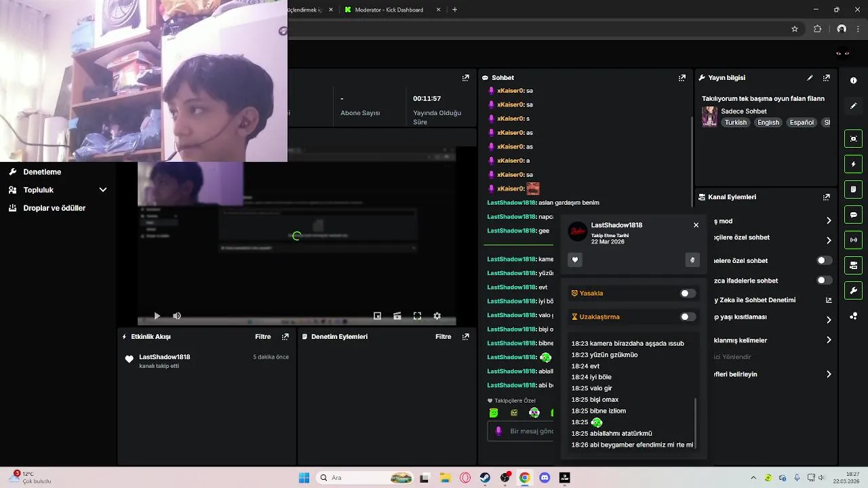Select the Español language tag
The image size is (868, 488).
pyautogui.click(x=802, y=123)
